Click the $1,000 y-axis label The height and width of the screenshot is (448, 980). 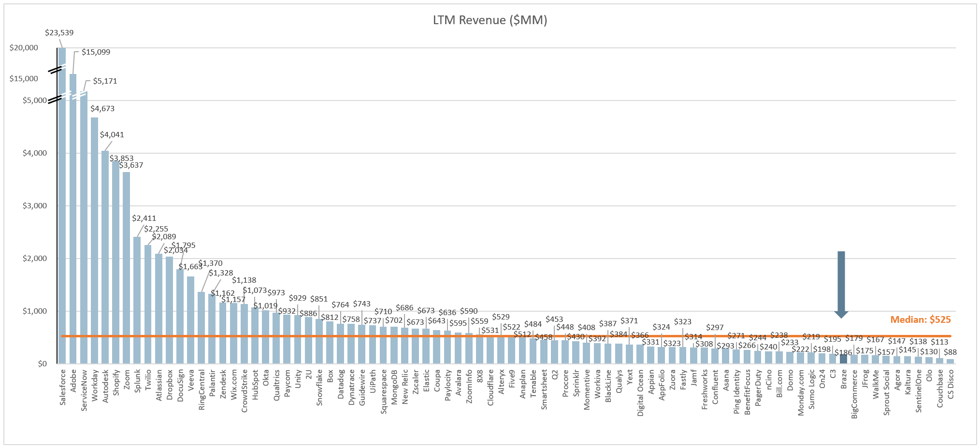click(35, 311)
